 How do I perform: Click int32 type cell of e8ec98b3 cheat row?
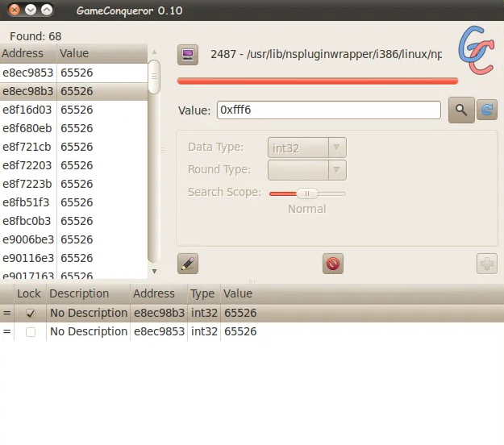point(204,313)
